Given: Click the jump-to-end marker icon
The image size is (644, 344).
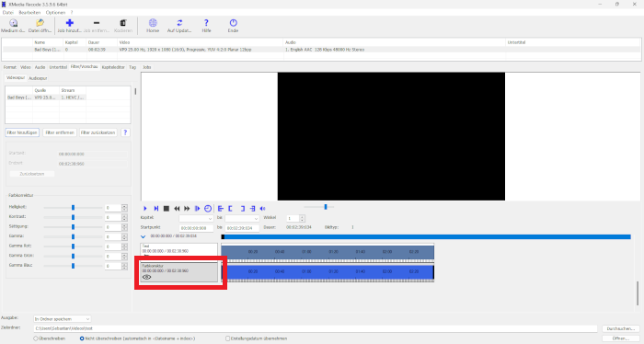Looking at the screenshot, I should 252,209.
